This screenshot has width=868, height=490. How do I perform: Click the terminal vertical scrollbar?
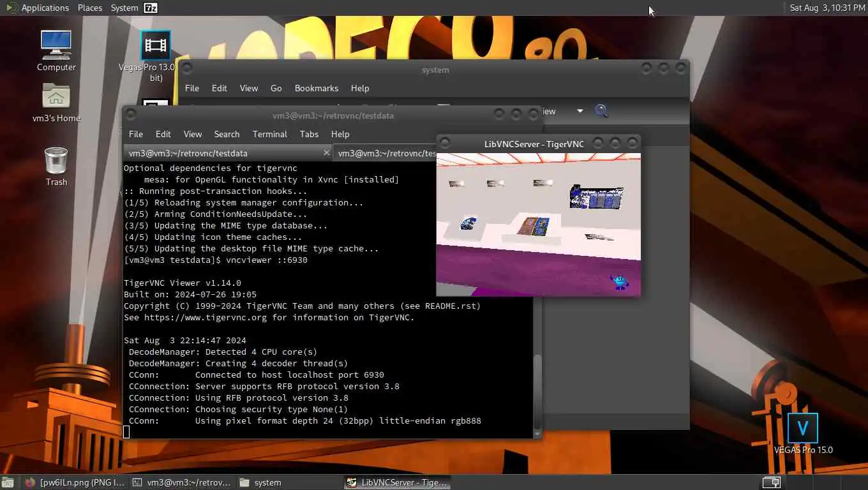[x=537, y=392]
